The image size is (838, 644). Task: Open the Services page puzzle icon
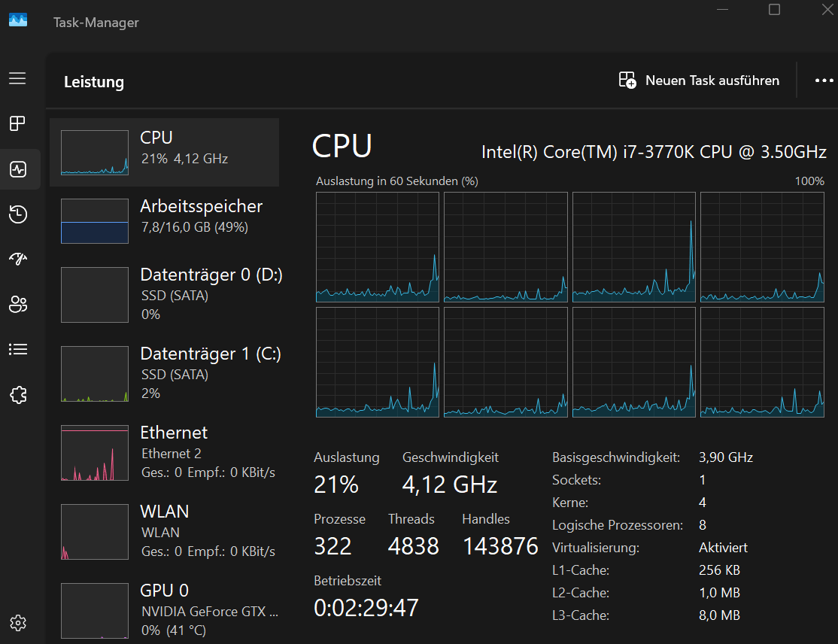click(18, 395)
